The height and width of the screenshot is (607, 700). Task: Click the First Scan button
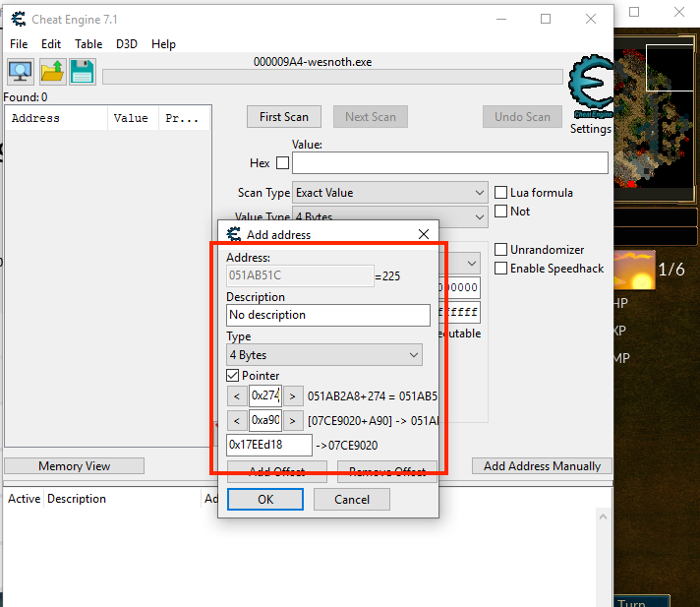point(284,116)
